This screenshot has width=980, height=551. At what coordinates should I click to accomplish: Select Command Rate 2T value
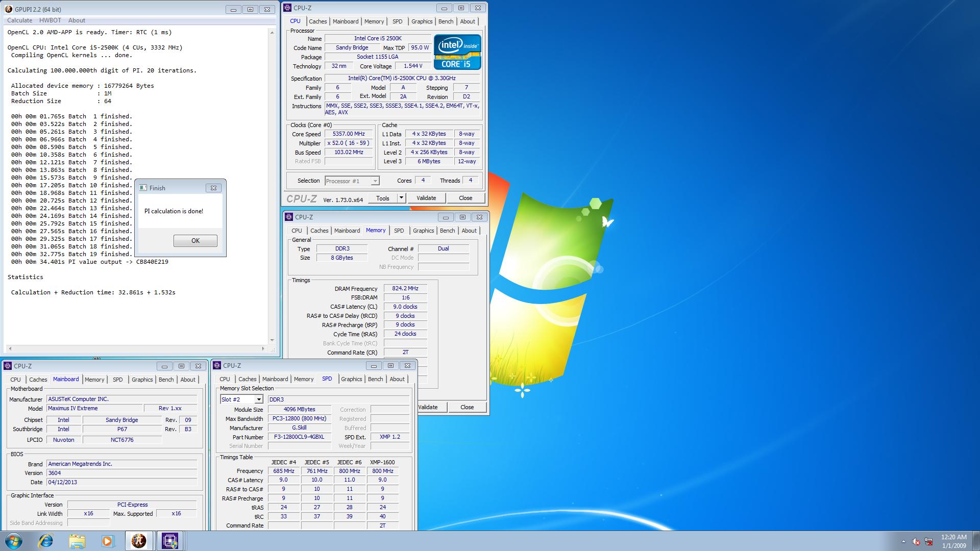click(405, 353)
